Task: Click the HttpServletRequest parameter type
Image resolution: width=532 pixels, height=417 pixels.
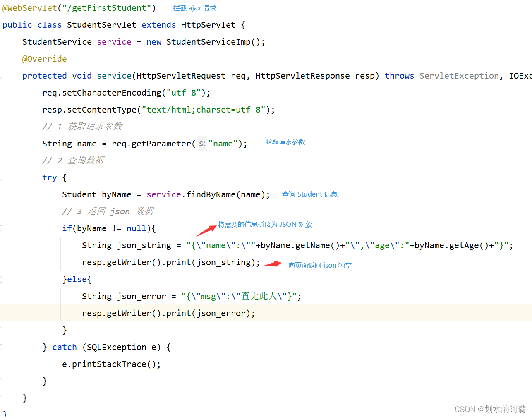Action: coord(181,76)
